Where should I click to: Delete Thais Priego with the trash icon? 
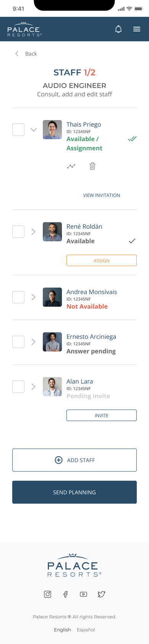[x=92, y=166]
